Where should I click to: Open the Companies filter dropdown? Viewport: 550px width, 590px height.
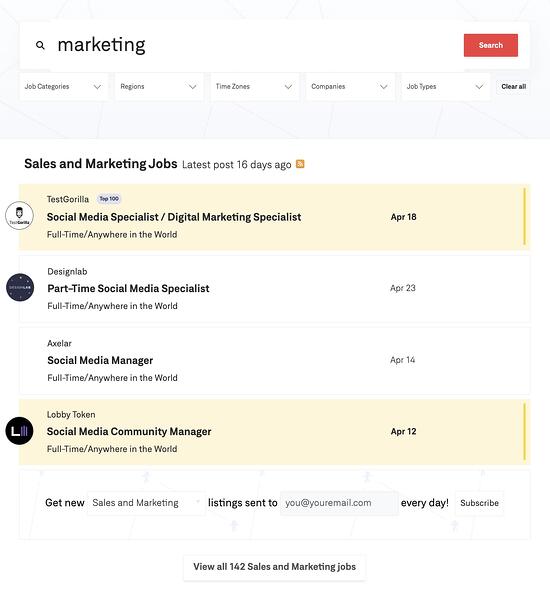tap(350, 87)
